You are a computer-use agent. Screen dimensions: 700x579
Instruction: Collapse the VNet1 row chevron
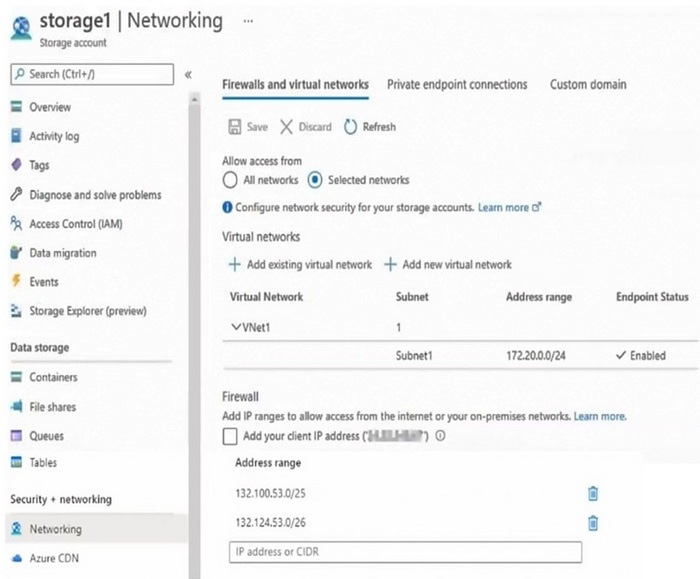coord(236,327)
